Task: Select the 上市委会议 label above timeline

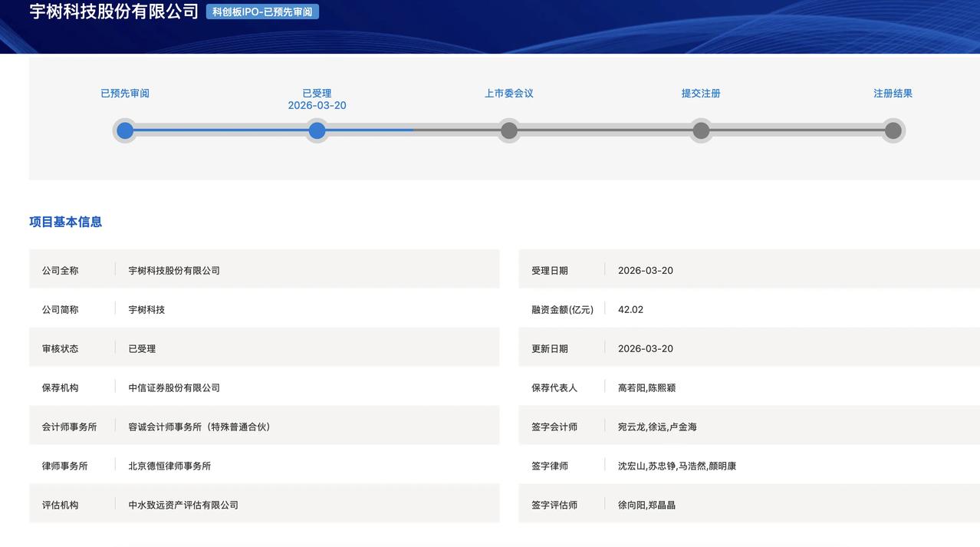Action: tap(508, 93)
